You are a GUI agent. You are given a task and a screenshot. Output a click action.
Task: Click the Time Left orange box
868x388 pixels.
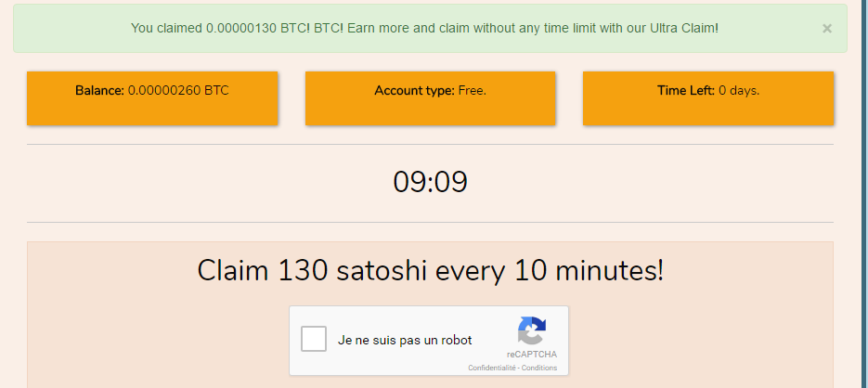[708, 98]
